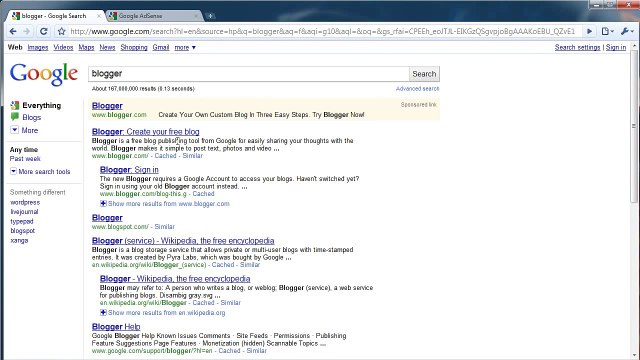Open Maps in the top navigation
Viewport: 640px width, 360px height.
tap(86, 47)
